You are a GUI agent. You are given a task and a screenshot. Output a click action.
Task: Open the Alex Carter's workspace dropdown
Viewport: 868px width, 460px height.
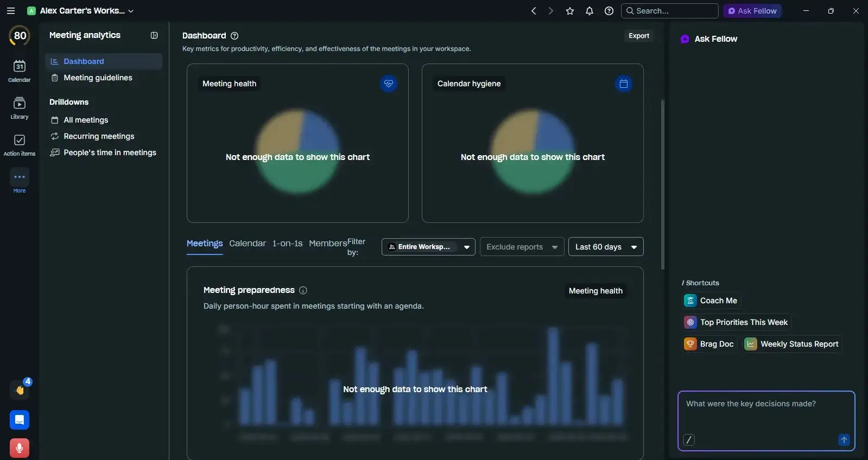point(80,11)
